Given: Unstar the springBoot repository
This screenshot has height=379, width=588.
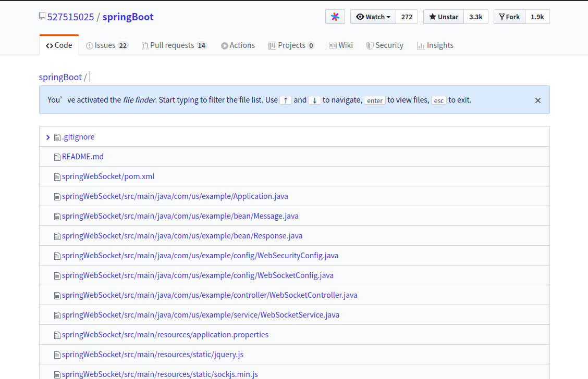Looking at the screenshot, I should pos(444,17).
